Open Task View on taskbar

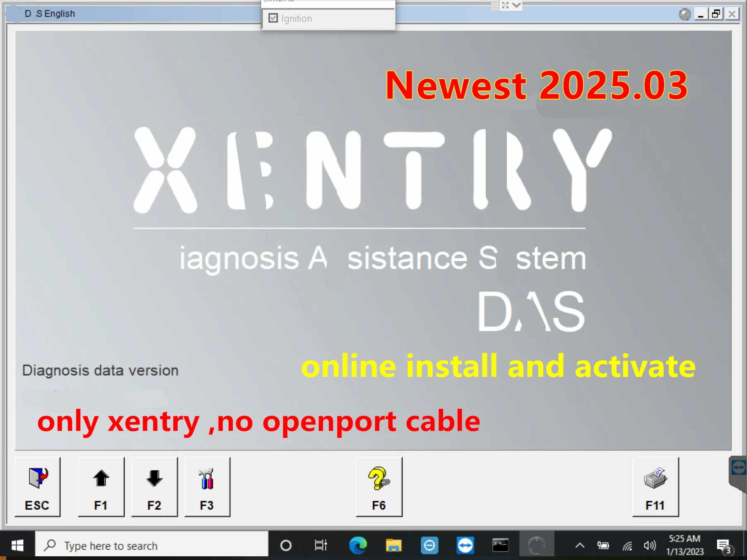point(321,546)
